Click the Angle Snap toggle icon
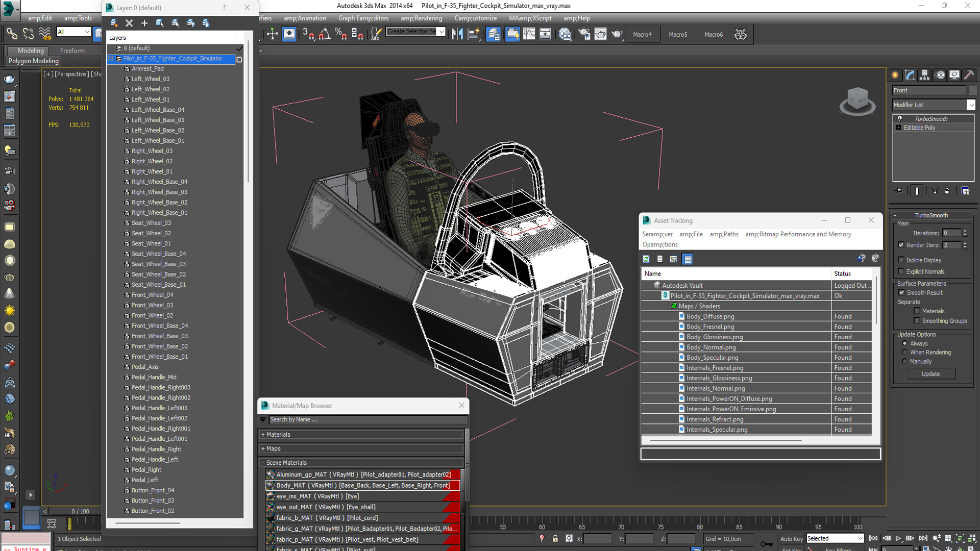 (x=325, y=34)
